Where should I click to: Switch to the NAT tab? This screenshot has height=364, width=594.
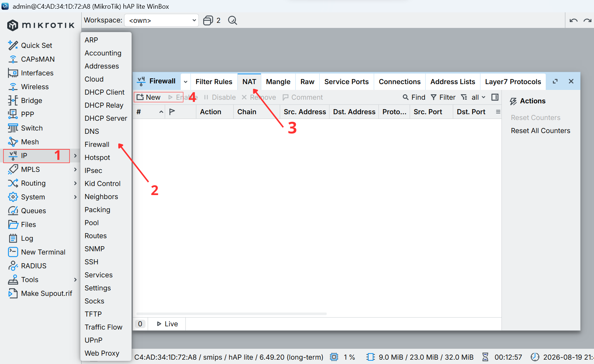249,82
